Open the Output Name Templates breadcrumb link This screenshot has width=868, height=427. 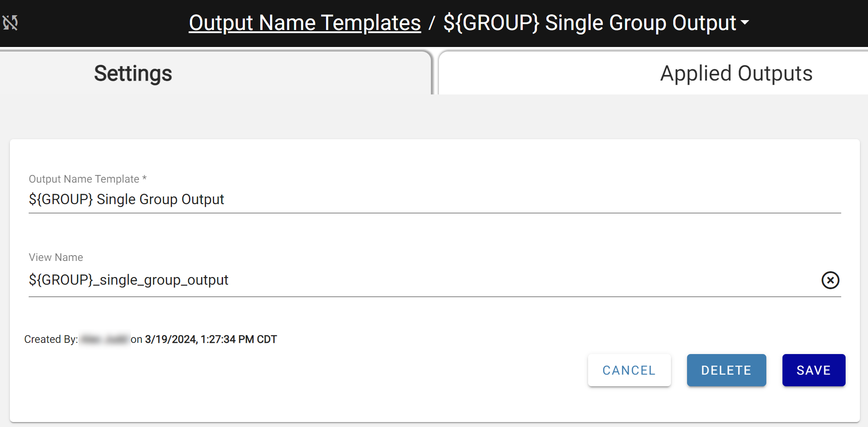tap(305, 23)
